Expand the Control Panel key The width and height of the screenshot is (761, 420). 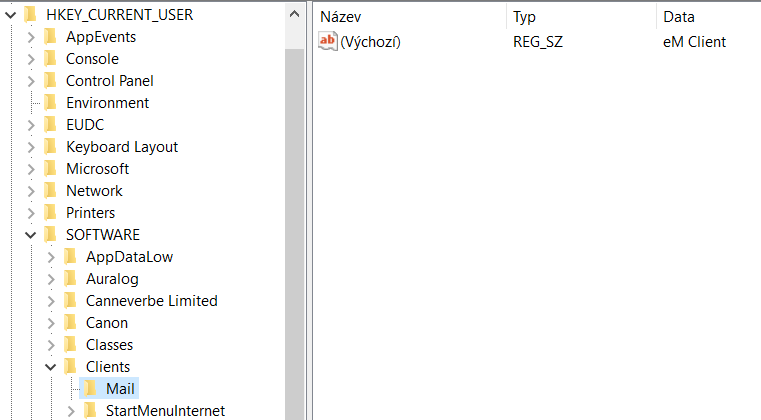tap(31, 81)
